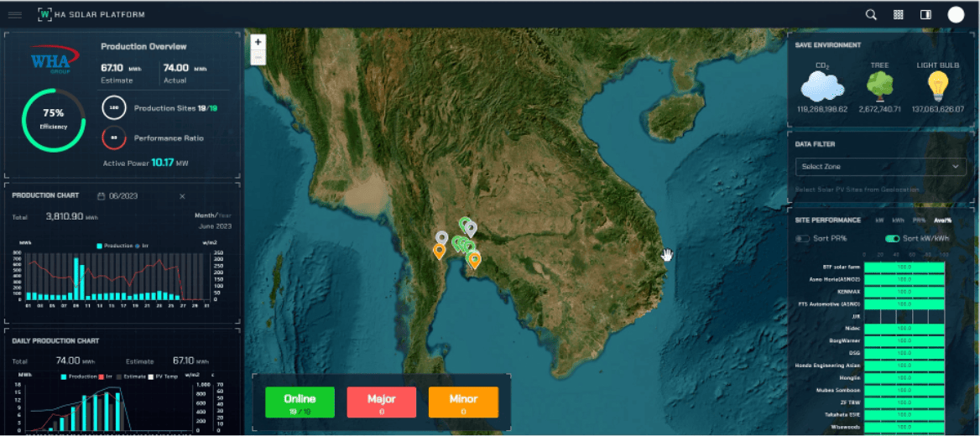Screen dimensions: 980x436
Task: Switch site performance to kWh tab
Action: [x=898, y=221]
